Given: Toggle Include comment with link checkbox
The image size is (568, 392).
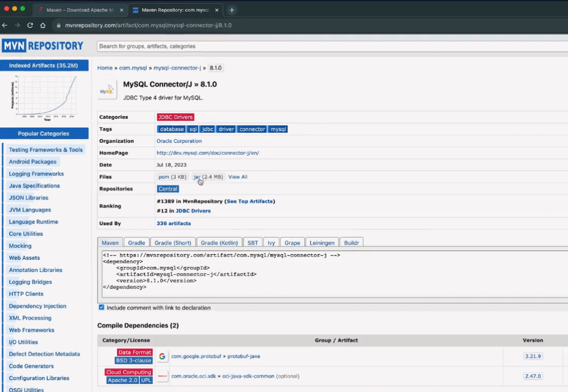Looking at the screenshot, I should (x=102, y=307).
